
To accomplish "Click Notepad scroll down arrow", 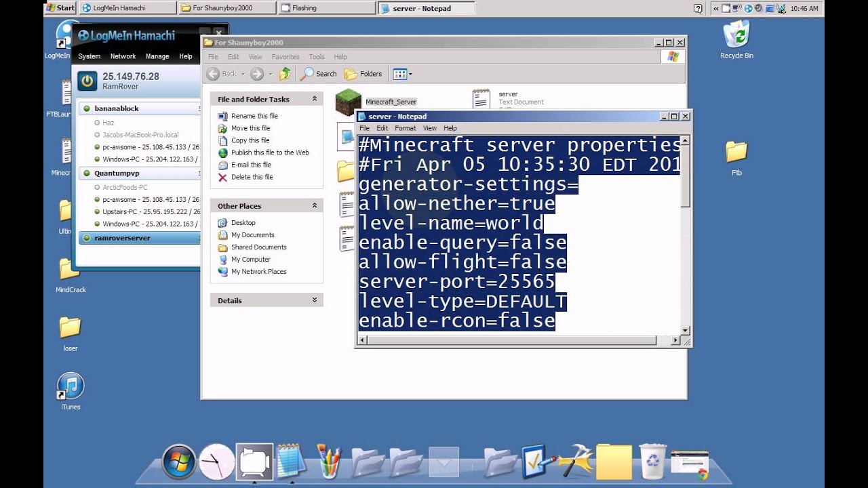I will coord(685,331).
